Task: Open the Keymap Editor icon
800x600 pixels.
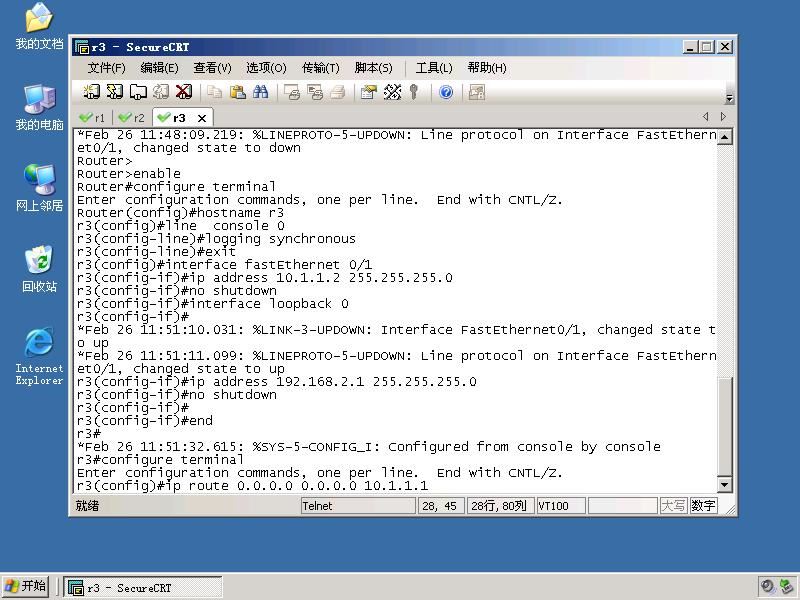Action: coord(392,92)
